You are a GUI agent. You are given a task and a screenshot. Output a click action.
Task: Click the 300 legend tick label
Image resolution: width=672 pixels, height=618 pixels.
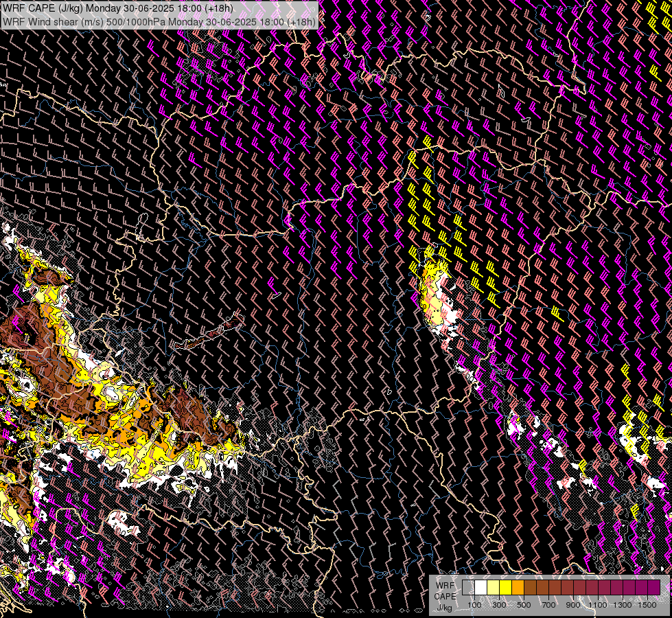[x=499, y=605]
